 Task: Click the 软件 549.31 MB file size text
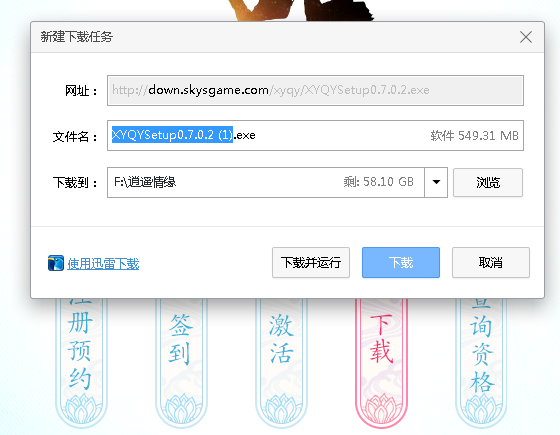click(474, 136)
